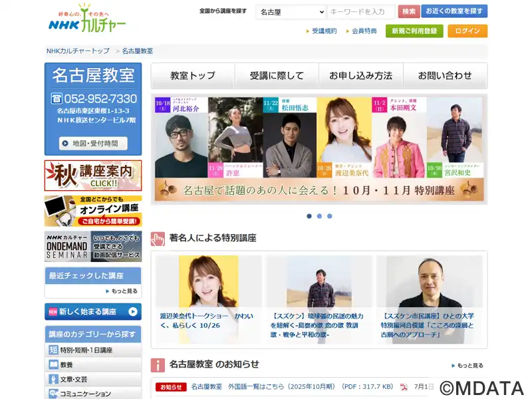
Task: Select the お申し込み方法 tab
Action: [x=361, y=75]
